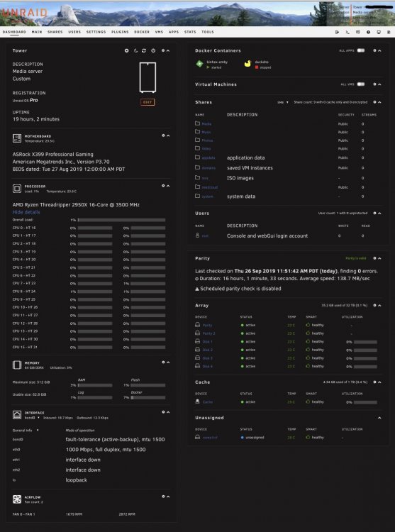The width and height of the screenshot is (395, 532).
Task: Open the terminal icon in the top bar
Action: (347, 32)
